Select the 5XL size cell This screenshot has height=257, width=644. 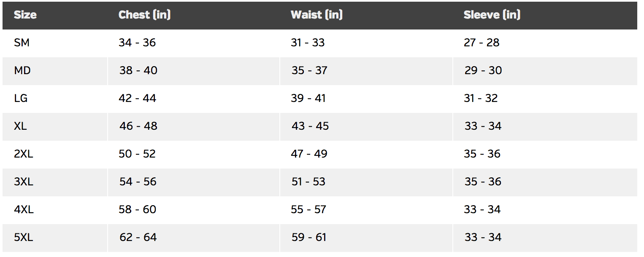[x=23, y=237]
